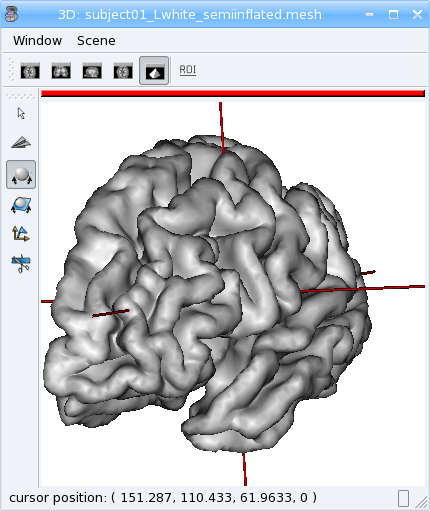Switch to sagittal view icon
Screen dimensions: 430x511
tap(92, 71)
